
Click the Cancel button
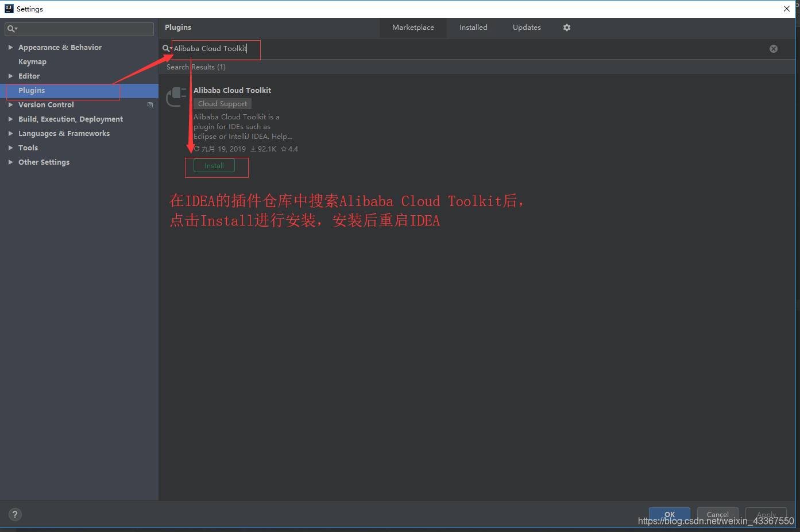click(718, 514)
